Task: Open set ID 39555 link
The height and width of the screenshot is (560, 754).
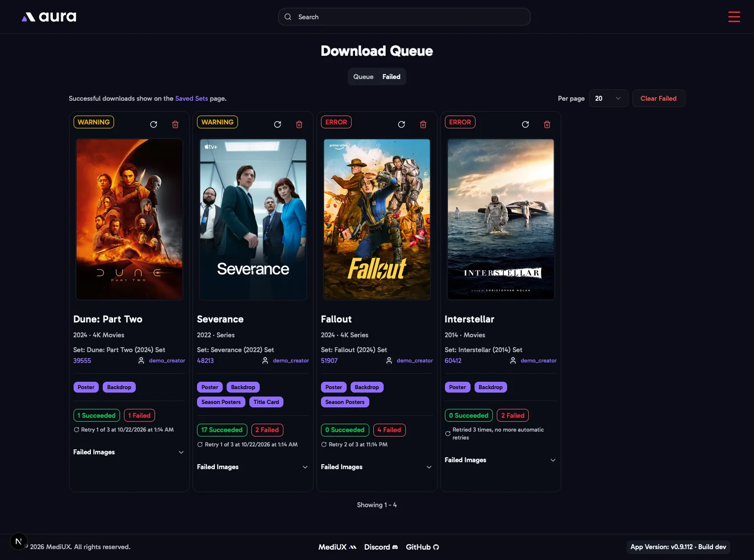Action: point(82,361)
